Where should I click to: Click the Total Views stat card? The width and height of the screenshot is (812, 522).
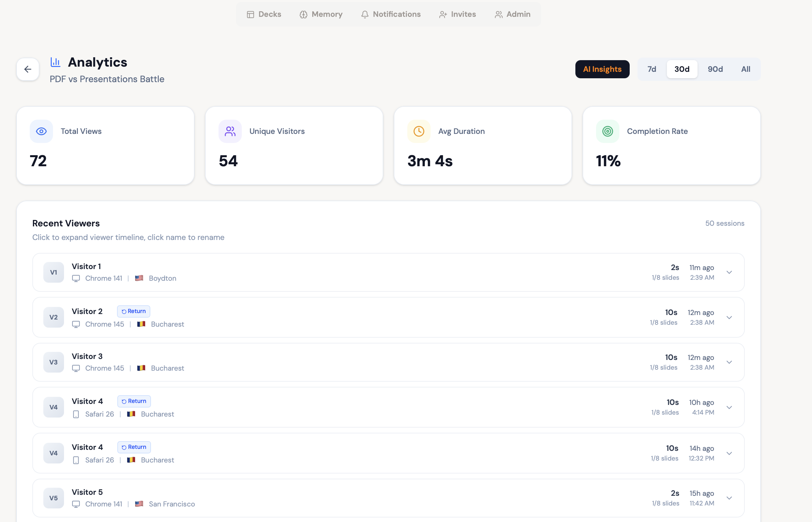(105, 146)
